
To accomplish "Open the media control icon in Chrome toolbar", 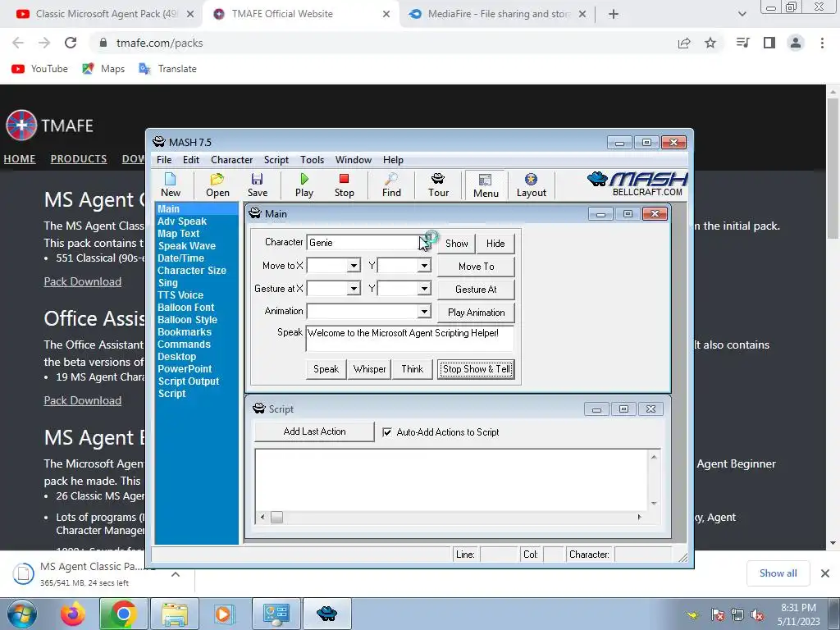I will pyautogui.click(x=742, y=43).
